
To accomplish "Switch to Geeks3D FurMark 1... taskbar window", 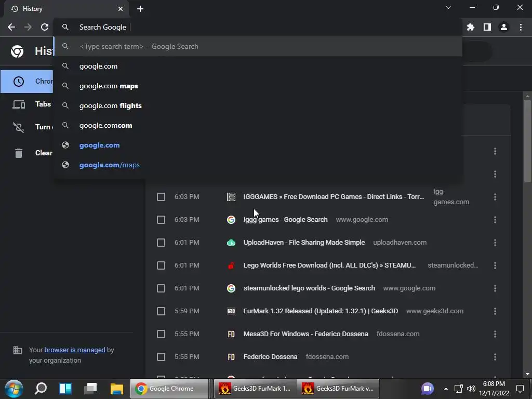I will [x=255, y=389].
